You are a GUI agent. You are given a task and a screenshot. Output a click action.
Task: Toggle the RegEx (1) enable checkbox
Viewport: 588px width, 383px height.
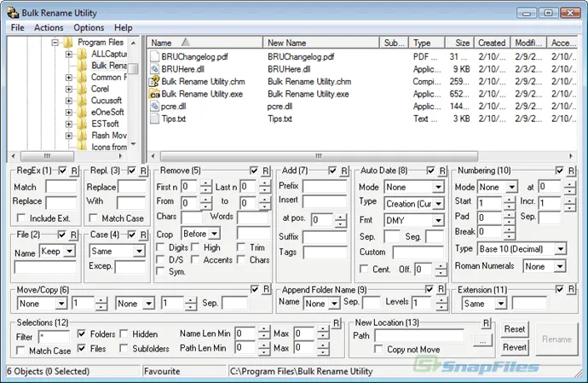pyautogui.click(x=62, y=171)
